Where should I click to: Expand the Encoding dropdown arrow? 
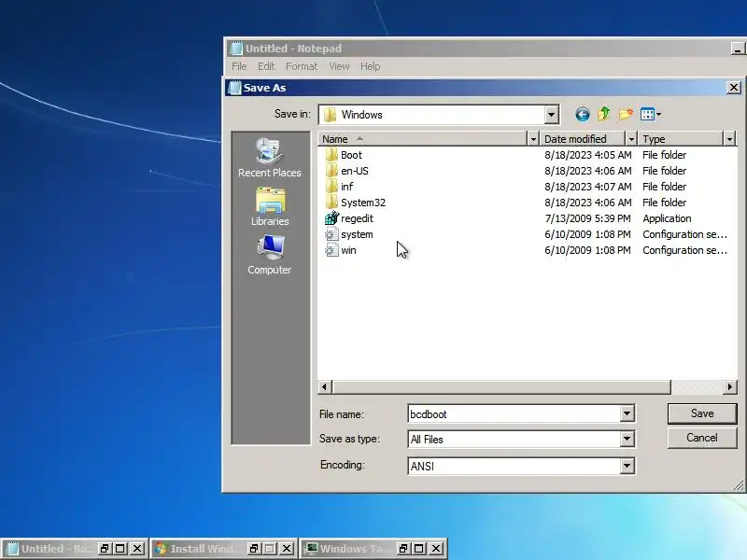[627, 466]
